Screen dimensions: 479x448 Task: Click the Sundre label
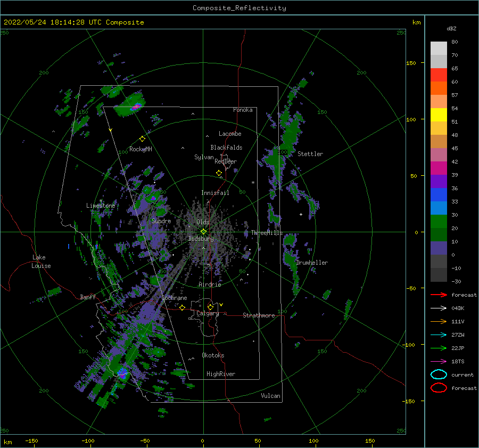(x=161, y=221)
